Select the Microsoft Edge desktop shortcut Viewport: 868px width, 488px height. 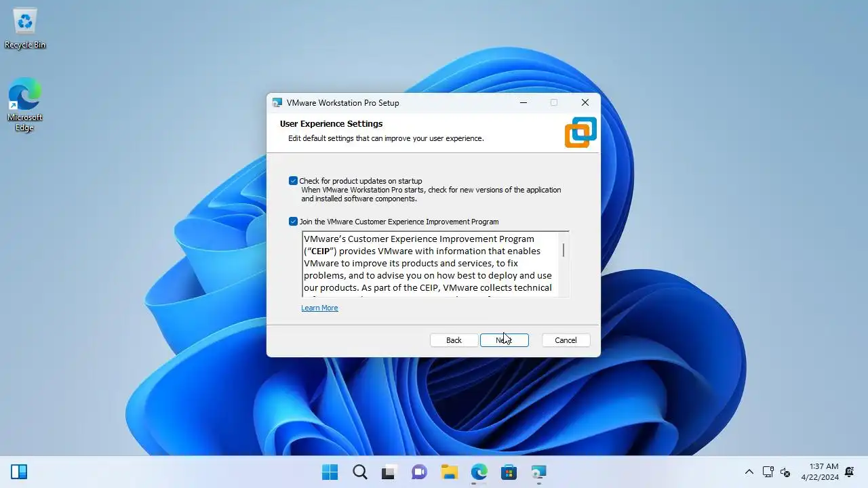25,105
